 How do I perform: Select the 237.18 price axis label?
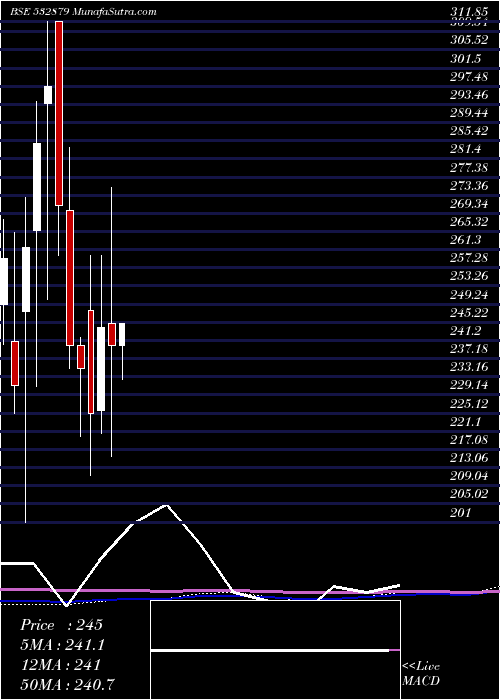[x=468, y=350]
